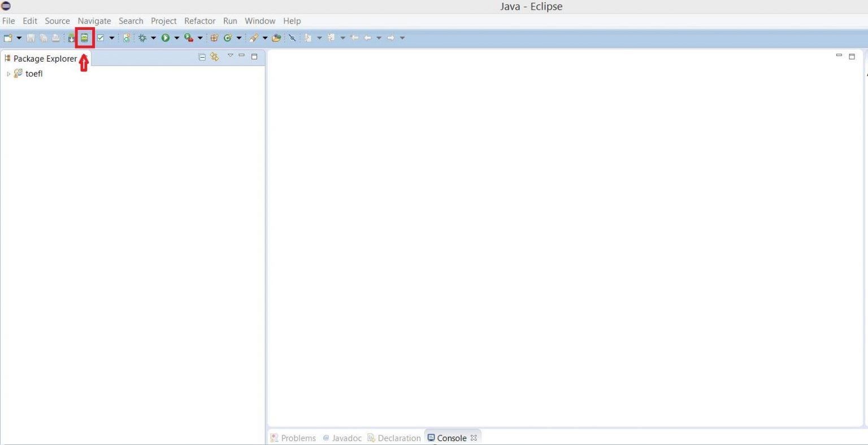This screenshot has height=445, width=868.
Task: Click the Debug icon in the toolbar
Action: (143, 37)
